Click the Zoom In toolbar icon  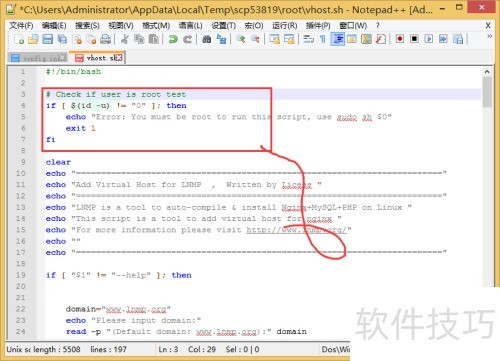(x=241, y=39)
